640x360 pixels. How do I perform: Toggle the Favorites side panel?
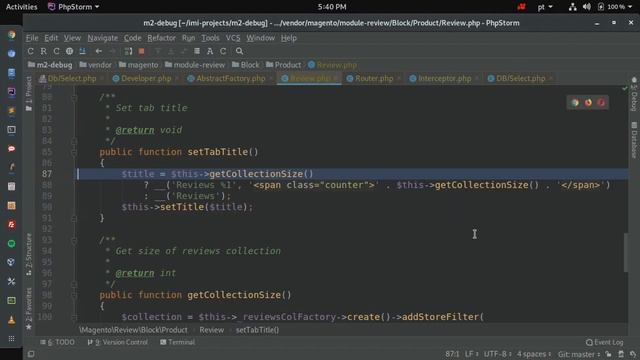click(x=29, y=309)
